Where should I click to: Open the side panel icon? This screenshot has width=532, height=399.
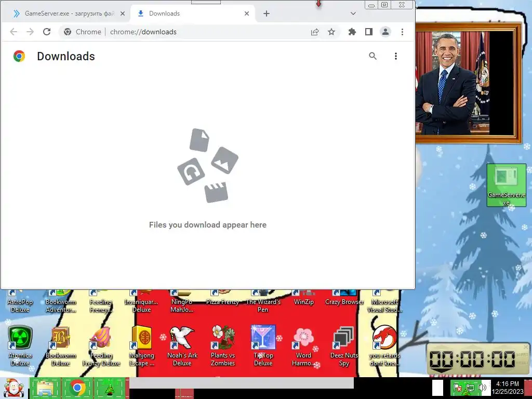[x=369, y=32]
